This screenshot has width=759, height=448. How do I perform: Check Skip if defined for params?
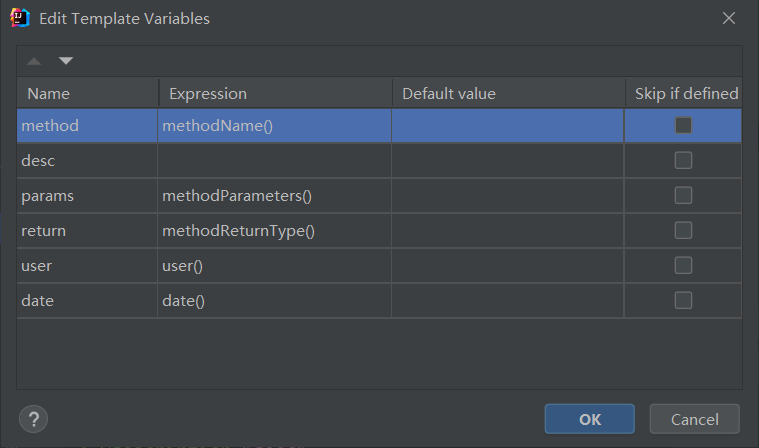683,196
